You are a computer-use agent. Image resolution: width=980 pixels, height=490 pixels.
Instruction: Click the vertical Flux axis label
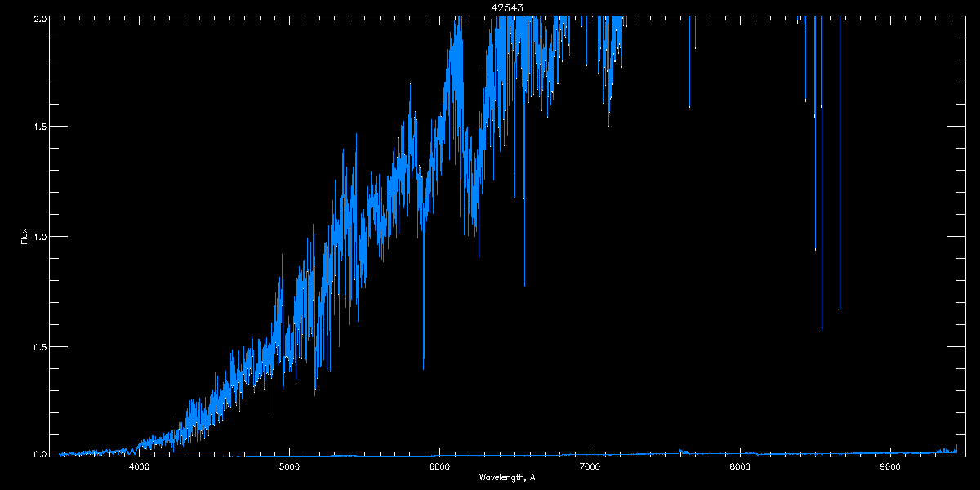[24, 237]
